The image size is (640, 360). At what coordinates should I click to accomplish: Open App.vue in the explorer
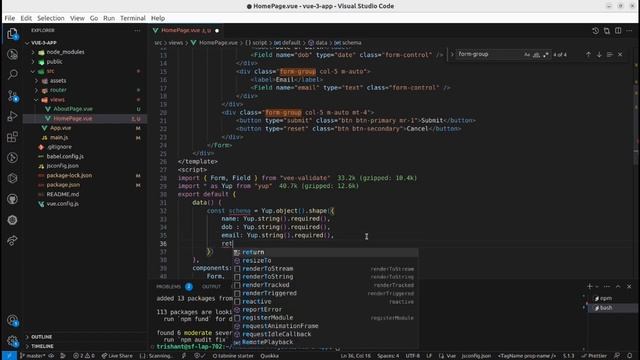click(x=60, y=128)
